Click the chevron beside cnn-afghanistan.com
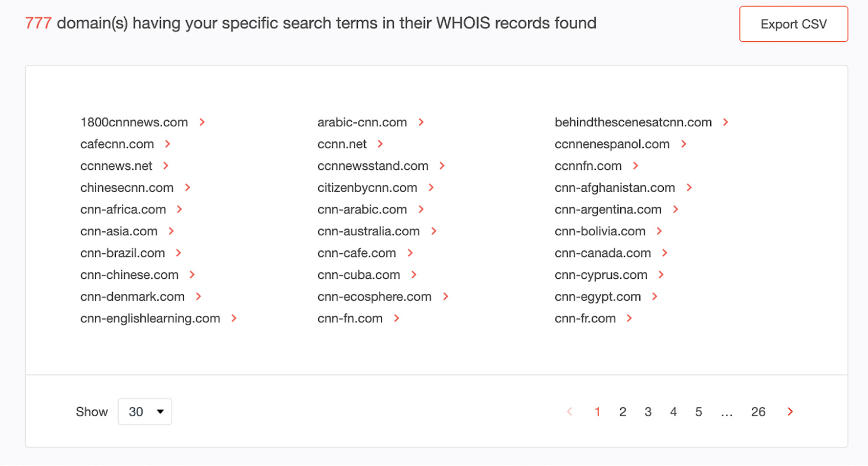 (689, 188)
